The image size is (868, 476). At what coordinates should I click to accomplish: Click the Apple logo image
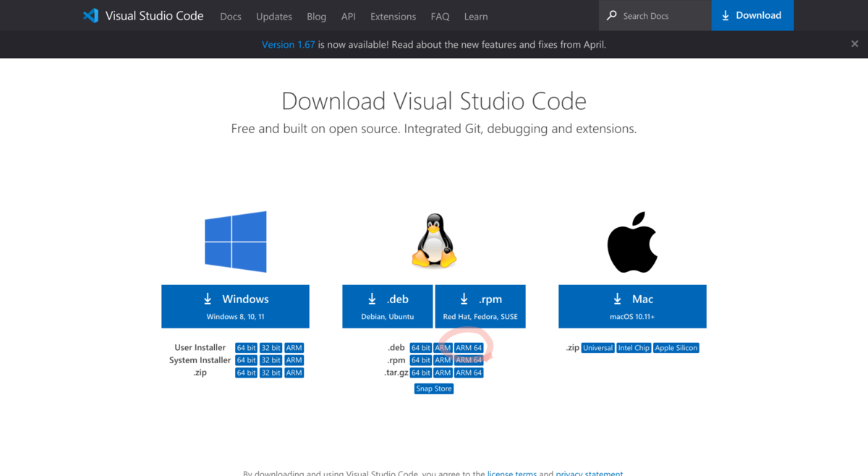632,242
